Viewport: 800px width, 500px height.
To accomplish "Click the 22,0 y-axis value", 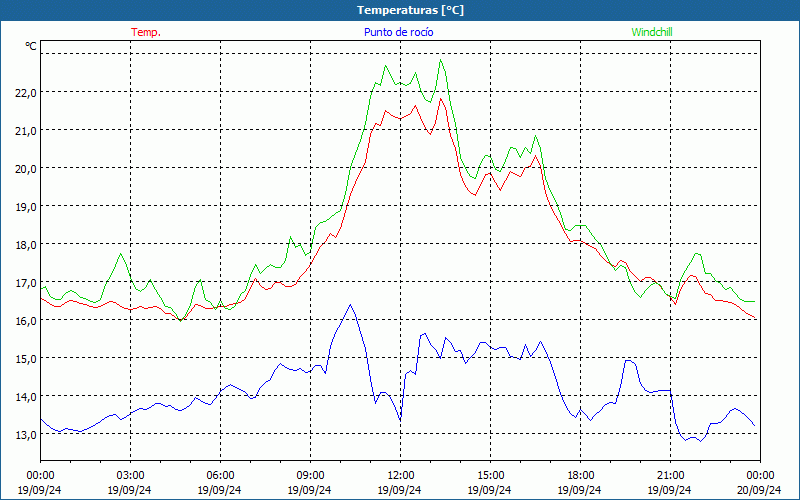I will 26,92.
